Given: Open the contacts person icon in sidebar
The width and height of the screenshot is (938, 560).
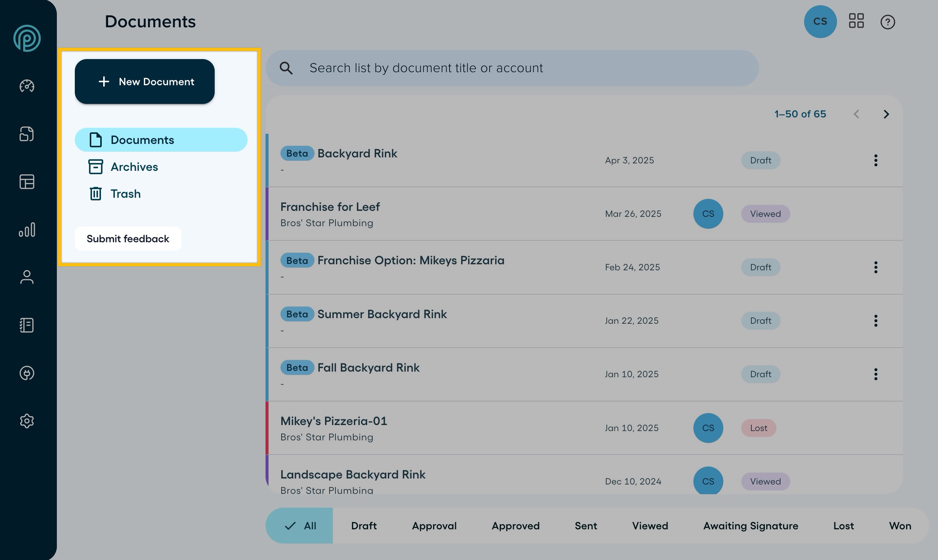Looking at the screenshot, I should [27, 277].
